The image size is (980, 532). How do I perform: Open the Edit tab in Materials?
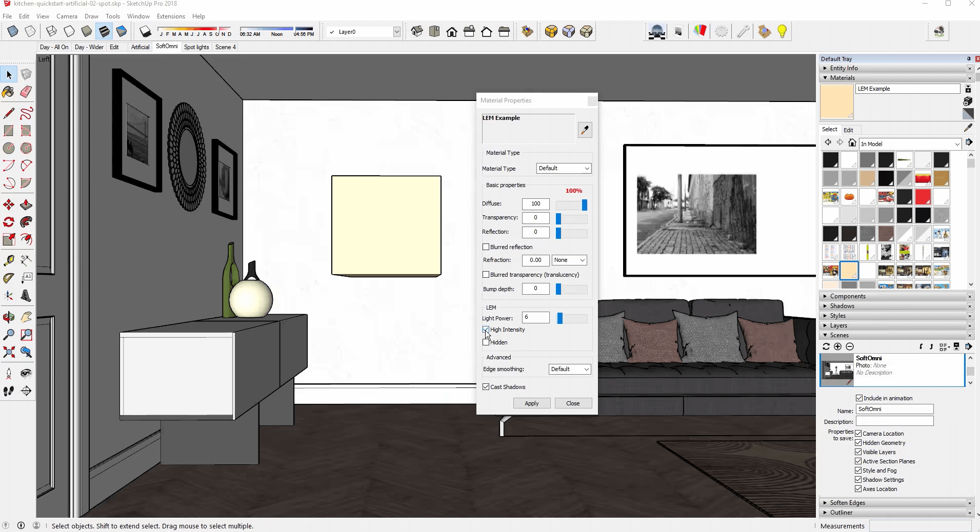(849, 130)
